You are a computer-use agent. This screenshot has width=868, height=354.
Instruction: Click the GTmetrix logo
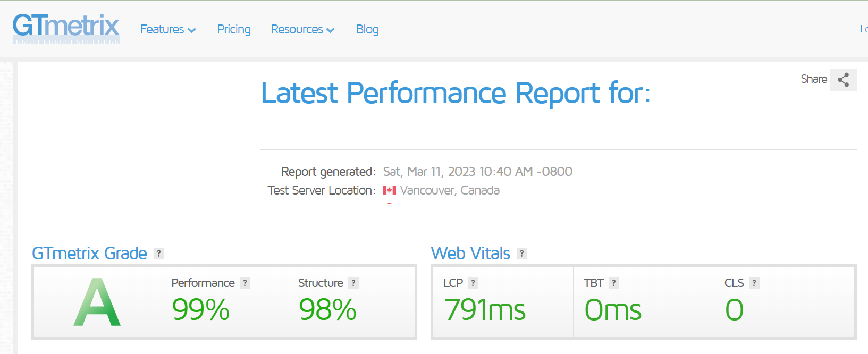pos(66,28)
